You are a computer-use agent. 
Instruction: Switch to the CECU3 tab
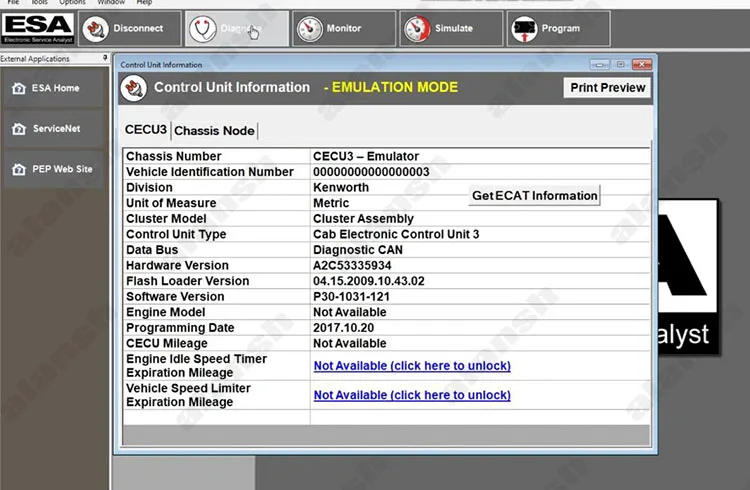[145, 130]
